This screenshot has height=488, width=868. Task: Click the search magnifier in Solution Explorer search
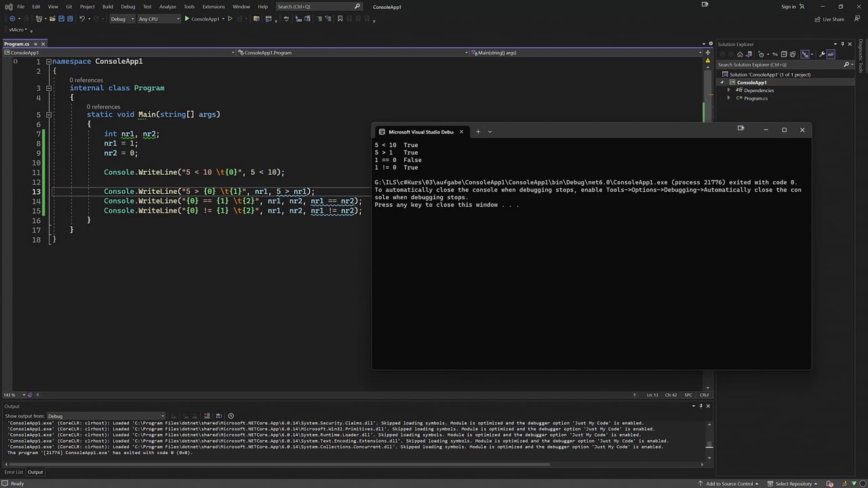click(x=846, y=64)
